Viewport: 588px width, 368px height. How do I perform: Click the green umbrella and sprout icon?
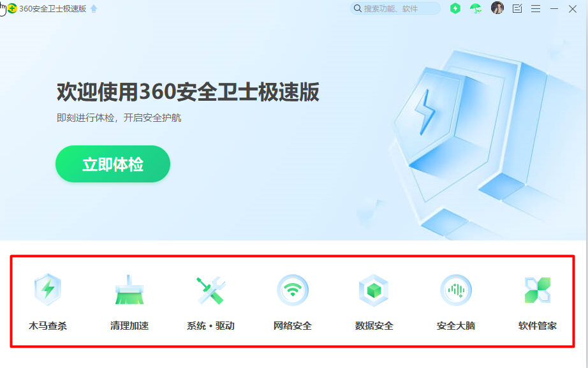click(476, 8)
